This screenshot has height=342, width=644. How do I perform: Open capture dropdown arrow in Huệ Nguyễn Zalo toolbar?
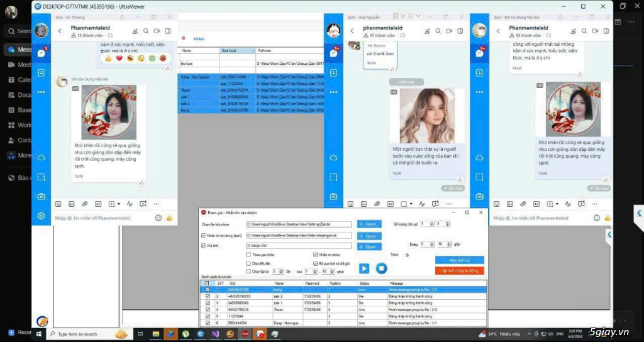[x=411, y=204]
